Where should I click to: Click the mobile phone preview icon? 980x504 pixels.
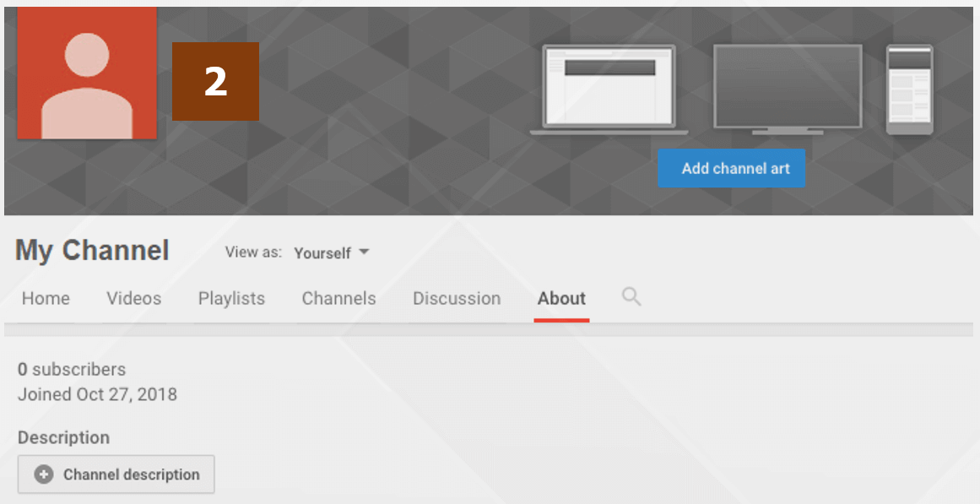909,89
